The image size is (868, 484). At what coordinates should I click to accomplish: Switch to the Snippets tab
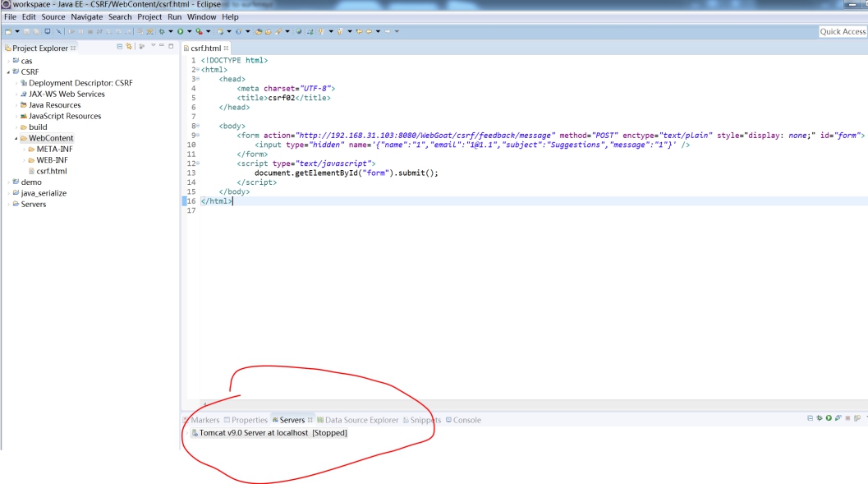tap(422, 421)
